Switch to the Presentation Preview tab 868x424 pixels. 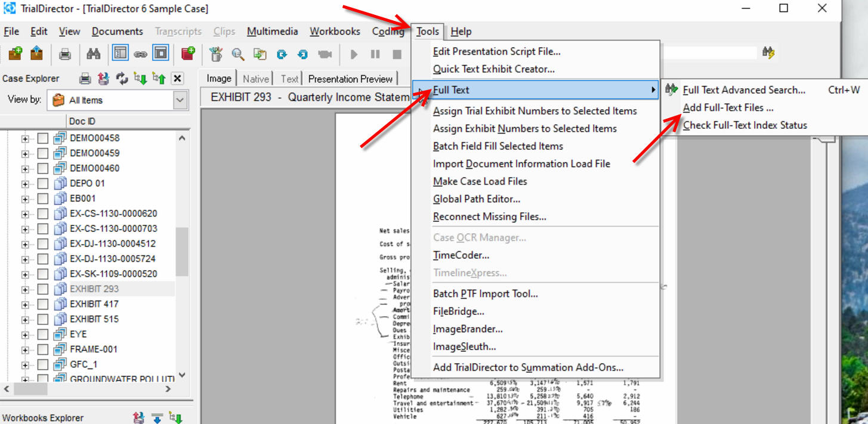point(351,79)
